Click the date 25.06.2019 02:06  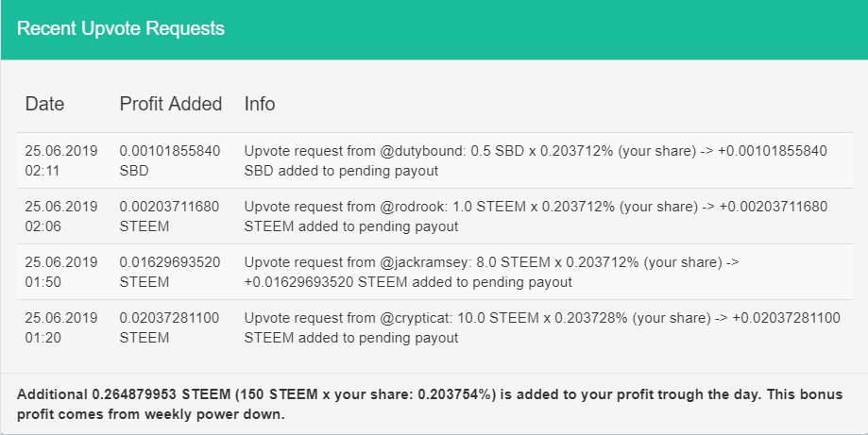pyautogui.click(x=60, y=217)
